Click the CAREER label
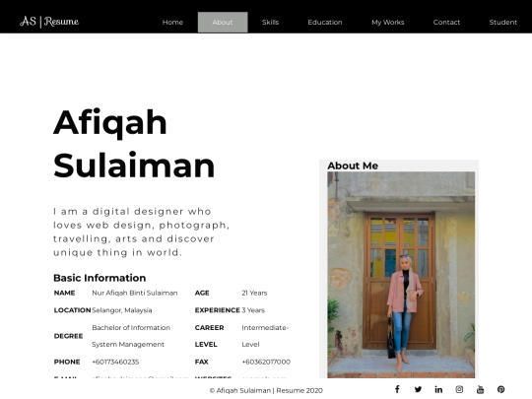 pyautogui.click(x=209, y=328)
